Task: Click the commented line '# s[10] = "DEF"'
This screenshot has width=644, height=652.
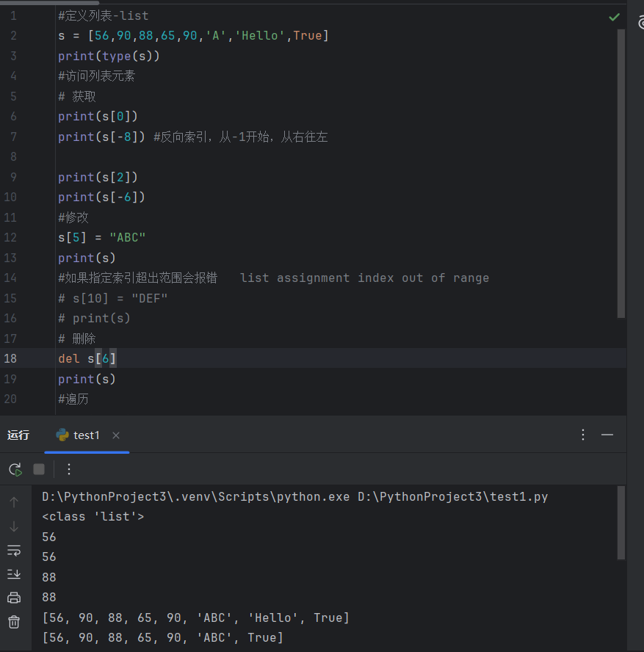Action: [x=112, y=298]
